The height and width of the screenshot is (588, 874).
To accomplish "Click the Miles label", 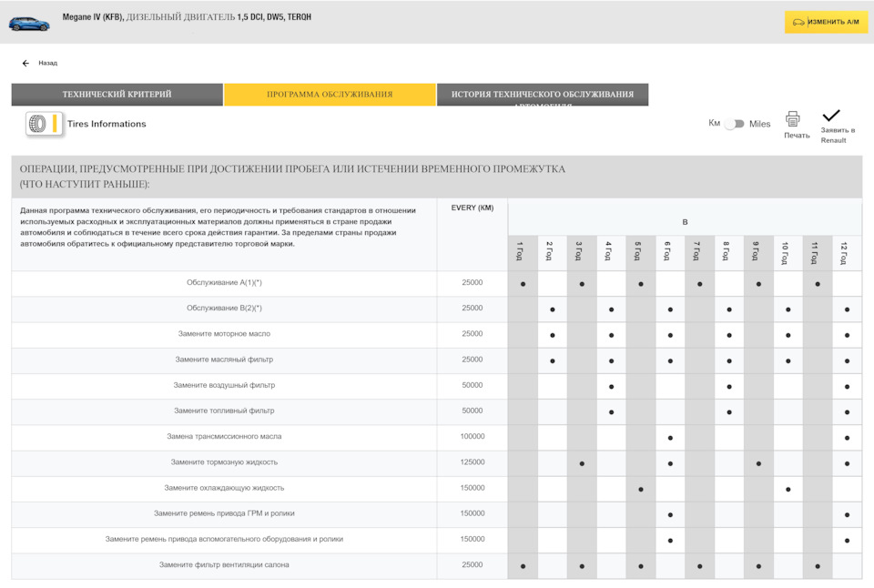I will point(759,124).
